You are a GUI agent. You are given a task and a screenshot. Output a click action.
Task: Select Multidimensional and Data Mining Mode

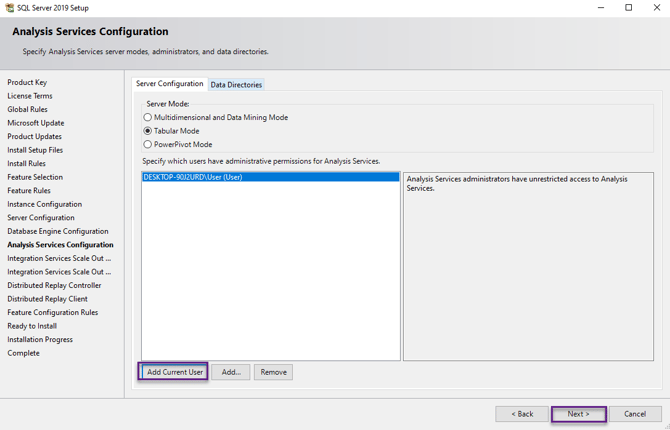148,118
